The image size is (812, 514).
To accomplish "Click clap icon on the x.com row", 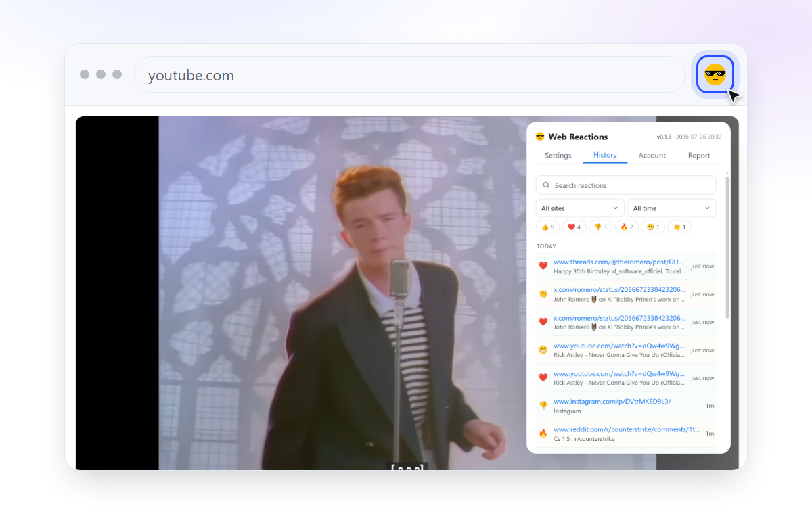I will pyautogui.click(x=543, y=294).
